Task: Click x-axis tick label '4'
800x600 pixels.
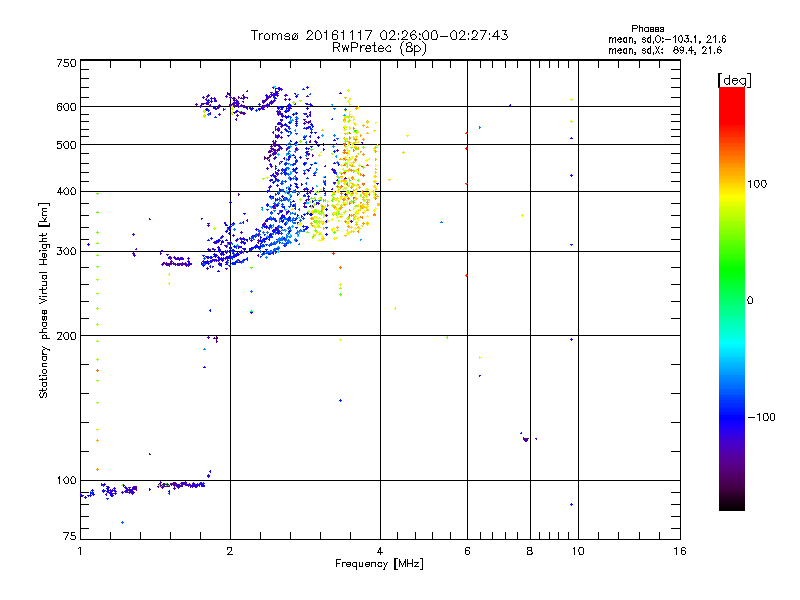Action: pos(380,551)
